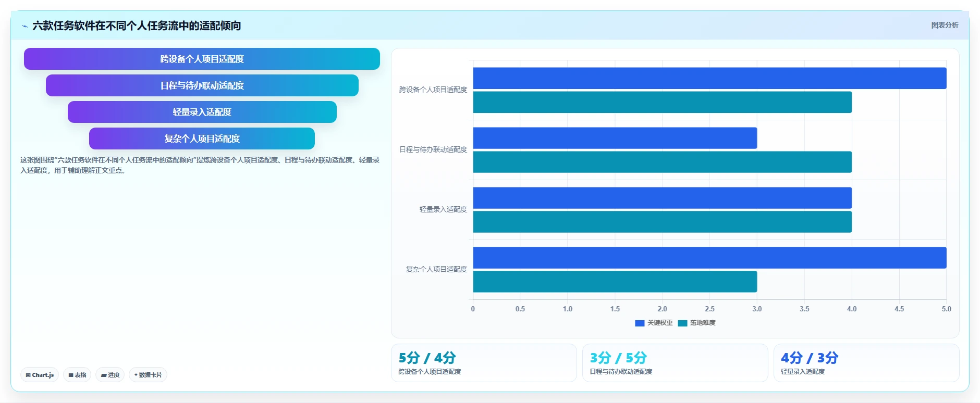
Task: Open the 5分 / 4分 data card
Action: [484, 363]
